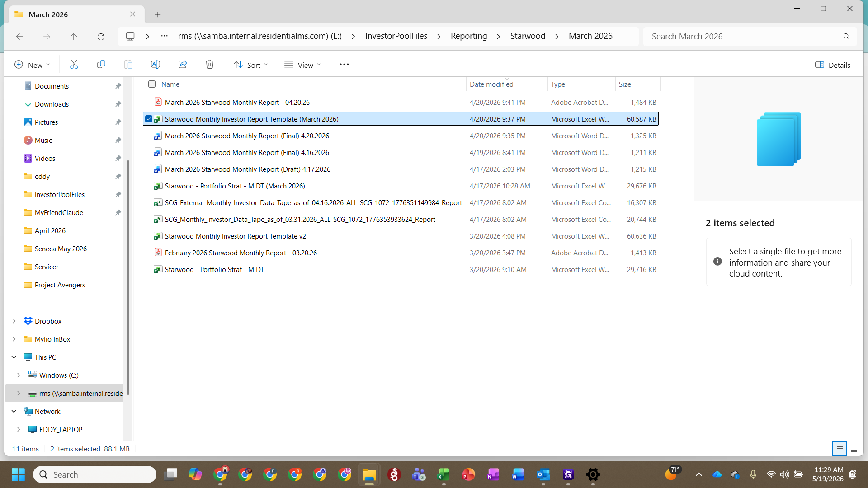Click the taskbar Search box
Viewport: 868px width, 488px height.
coord(94,474)
